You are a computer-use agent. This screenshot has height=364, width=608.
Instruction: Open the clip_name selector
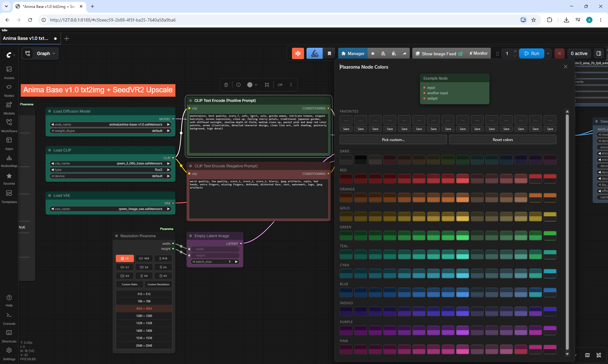111,163
